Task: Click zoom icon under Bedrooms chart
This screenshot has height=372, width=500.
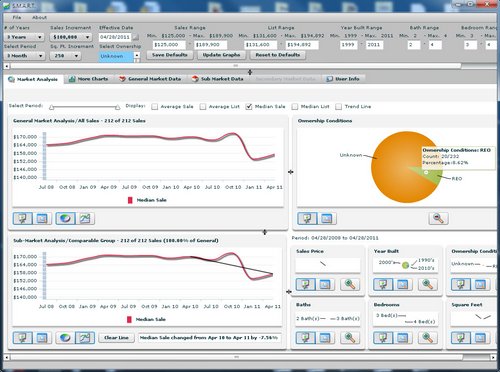Action: pyautogui.click(x=428, y=338)
